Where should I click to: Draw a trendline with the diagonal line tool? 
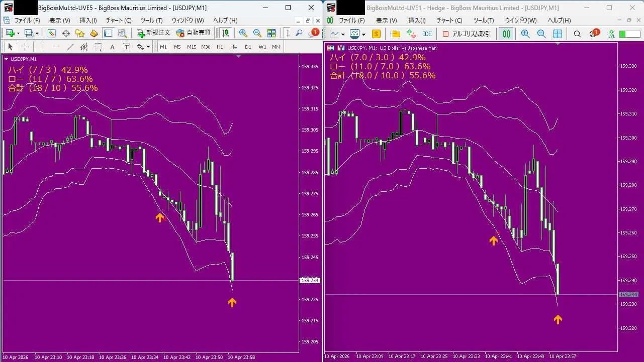[x=70, y=47]
